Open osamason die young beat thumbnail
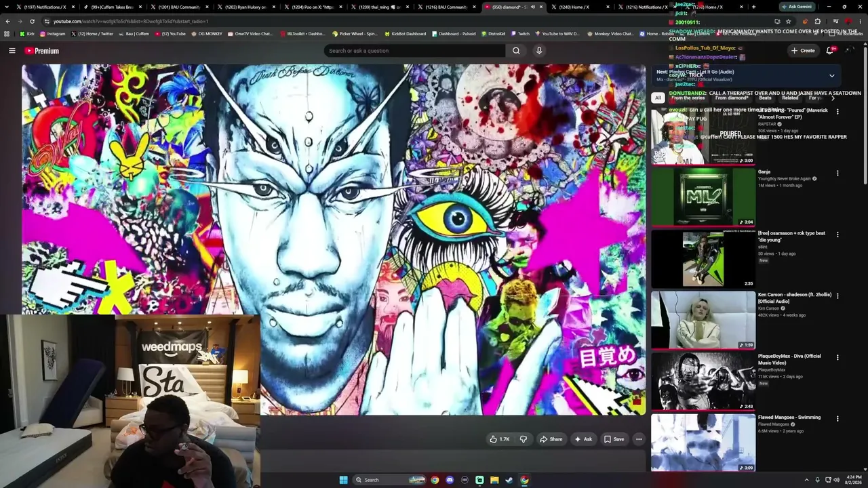868x488 pixels. pyautogui.click(x=703, y=258)
